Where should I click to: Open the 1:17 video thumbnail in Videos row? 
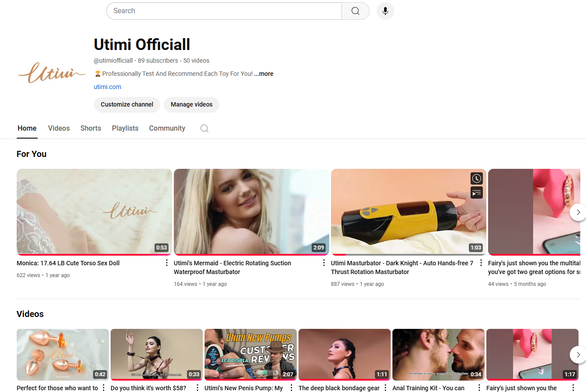tap(532, 354)
